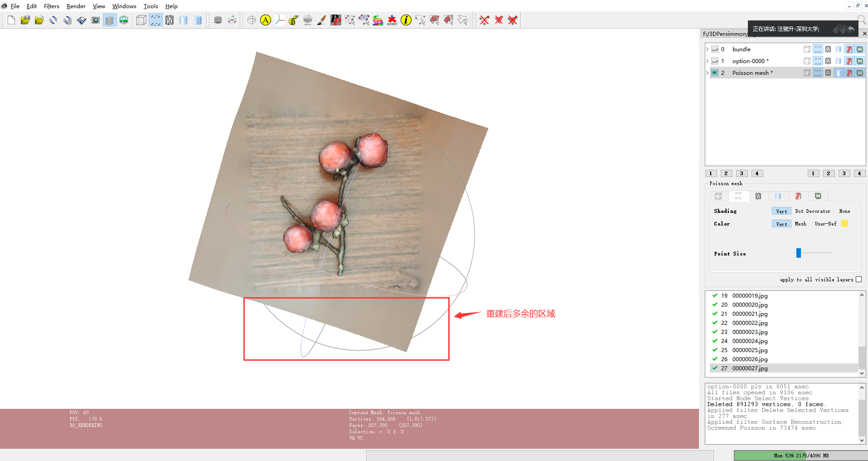Toggle the Show Layer Dialog toolbar icon

(x=110, y=20)
